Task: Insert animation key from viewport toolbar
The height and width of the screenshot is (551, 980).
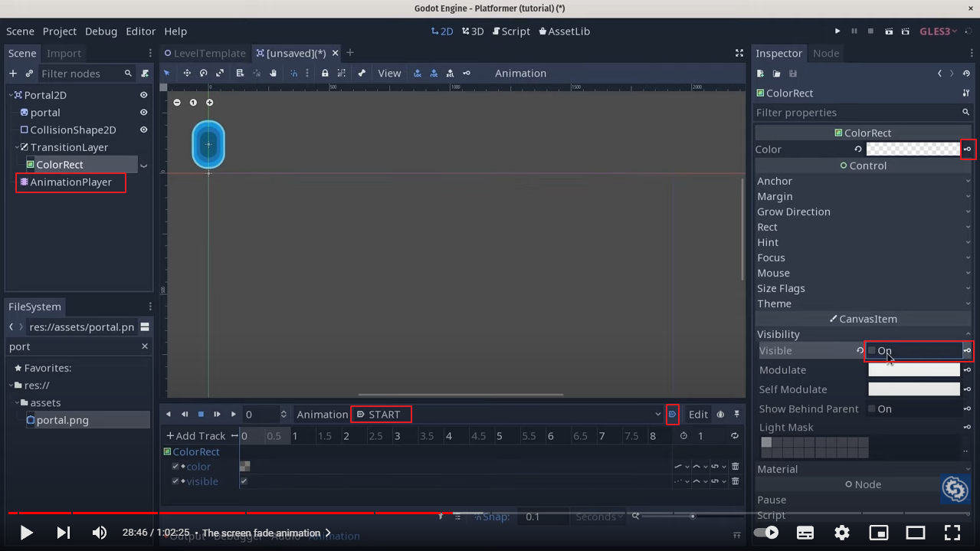Action: tap(467, 74)
